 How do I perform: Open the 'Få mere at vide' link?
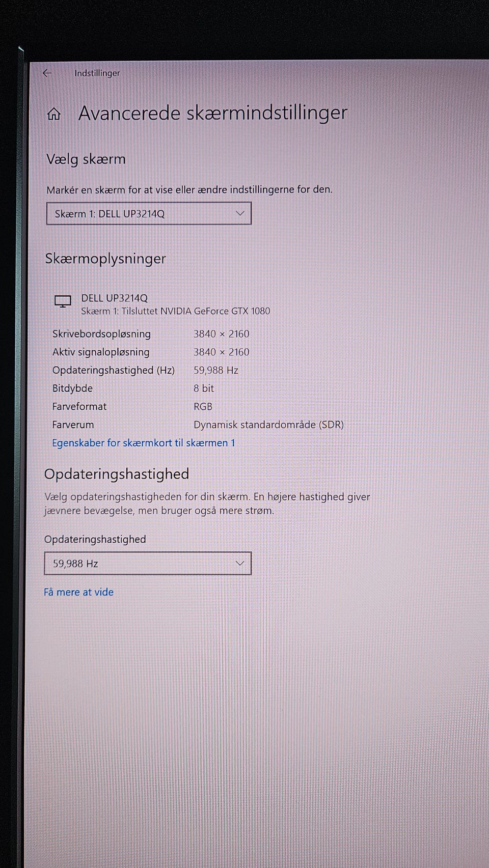click(x=78, y=592)
